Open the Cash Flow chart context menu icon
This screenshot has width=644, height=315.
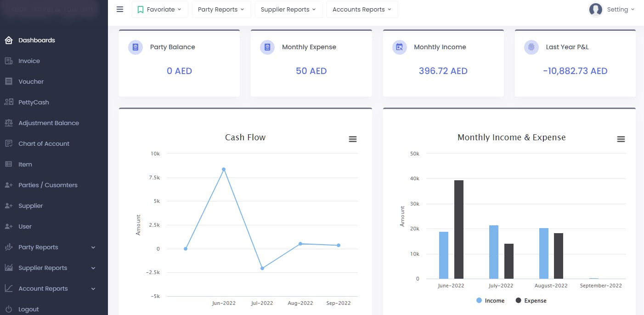pyautogui.click(x=353, y=139)
